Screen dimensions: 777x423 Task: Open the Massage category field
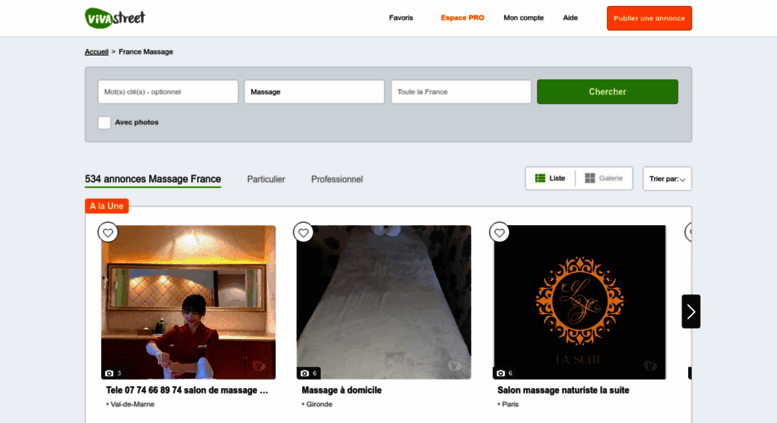tap(314, 92)
